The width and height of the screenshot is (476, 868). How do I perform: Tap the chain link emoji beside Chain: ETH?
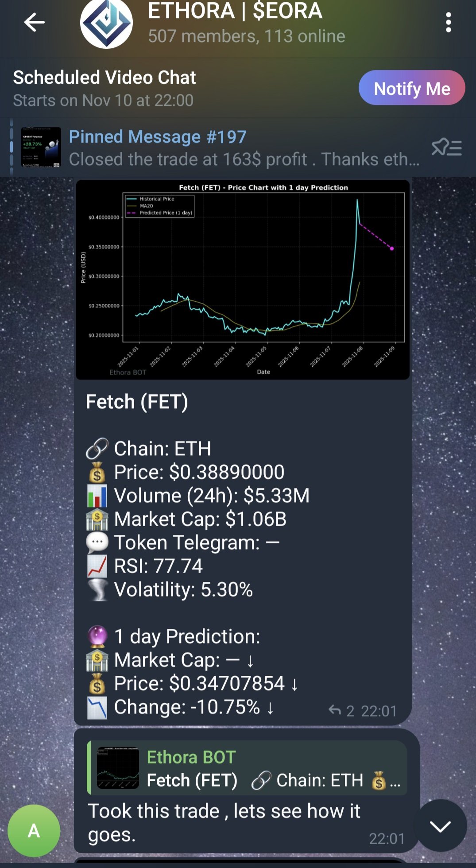click(x=97, y=449)
